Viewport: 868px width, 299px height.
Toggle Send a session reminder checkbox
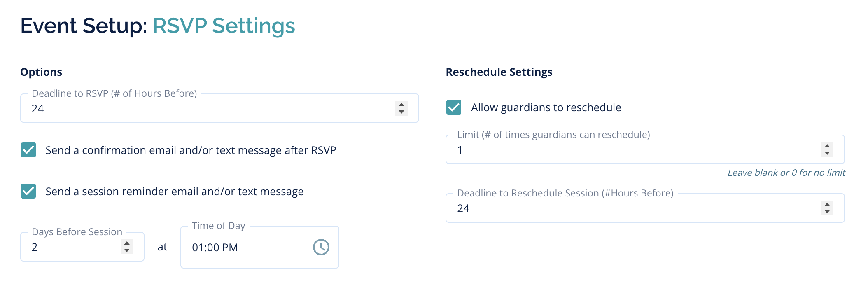coord(28,192)
